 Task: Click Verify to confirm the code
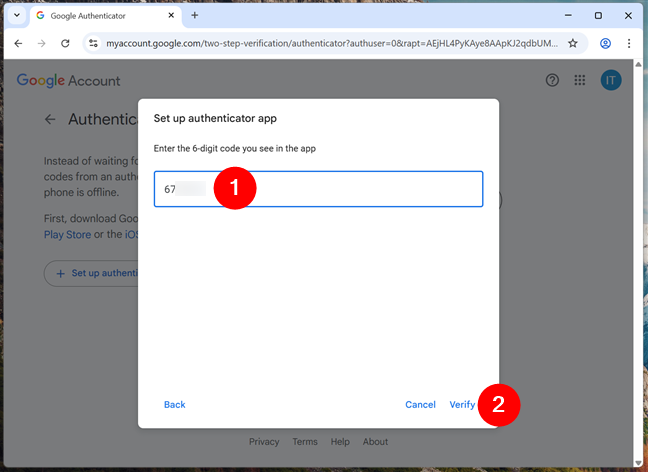point(462,405)
